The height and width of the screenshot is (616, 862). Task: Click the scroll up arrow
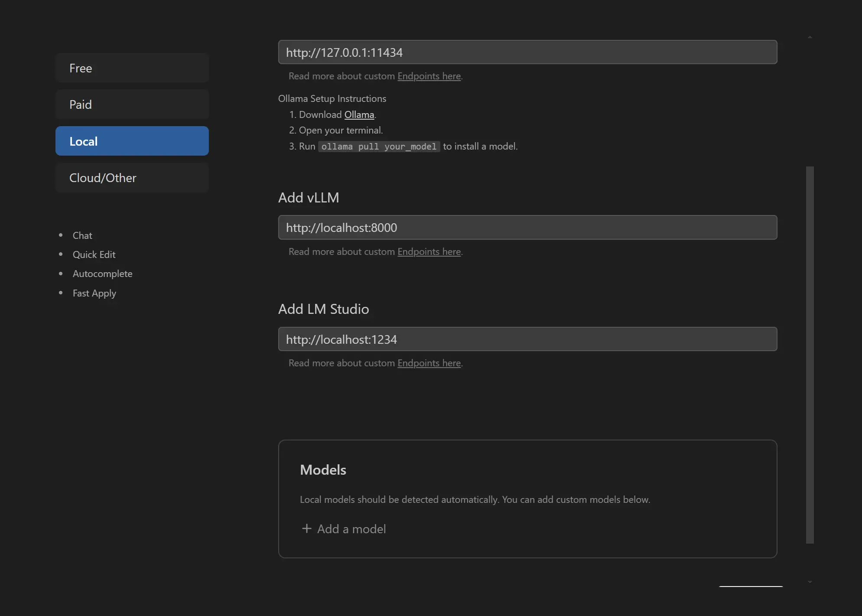click(x=810, y=37)
